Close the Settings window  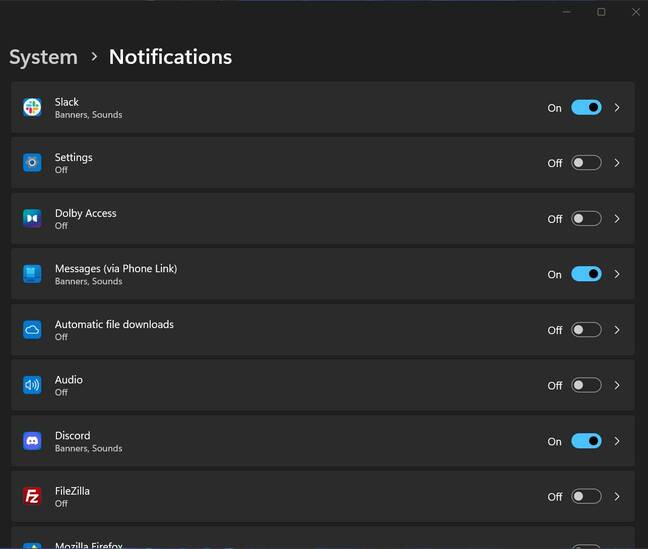click(636, 12)
